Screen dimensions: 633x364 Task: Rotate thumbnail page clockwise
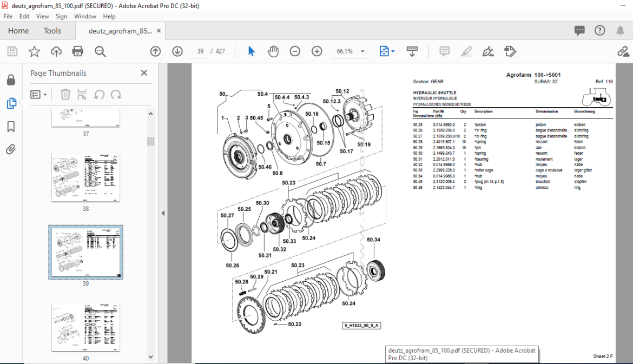click(x=116, y=95)
